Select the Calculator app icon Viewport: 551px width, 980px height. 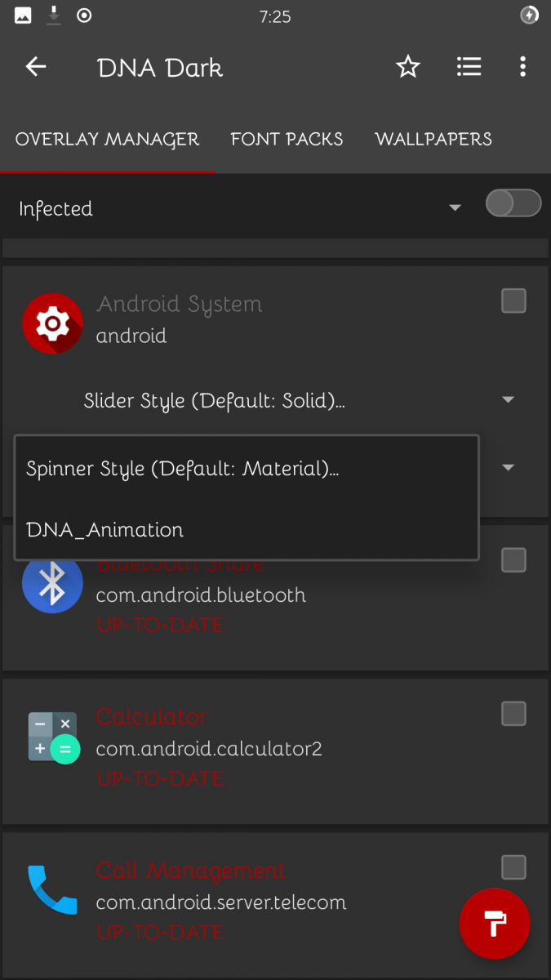click(52, 737)
